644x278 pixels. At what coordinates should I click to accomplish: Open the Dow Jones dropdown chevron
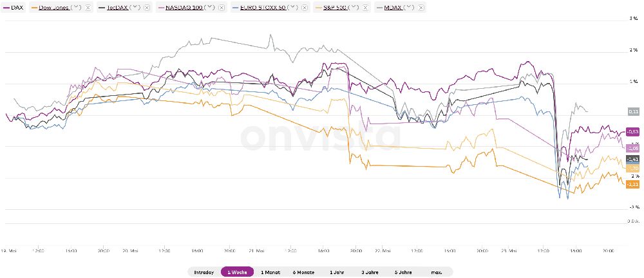coord(75,8)
